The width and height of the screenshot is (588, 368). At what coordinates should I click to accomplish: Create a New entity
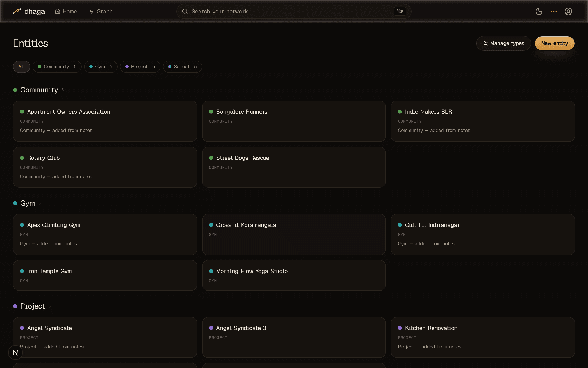[555, 43]
